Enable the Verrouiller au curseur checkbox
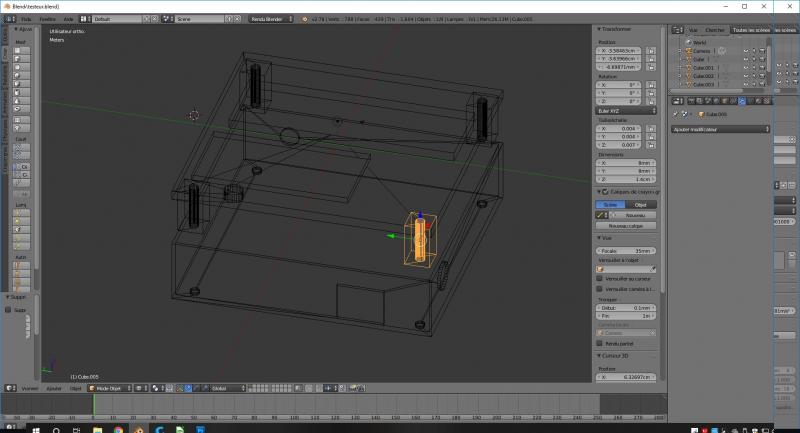Viewport: 800px width, 433px height. (x=599, y=278)
